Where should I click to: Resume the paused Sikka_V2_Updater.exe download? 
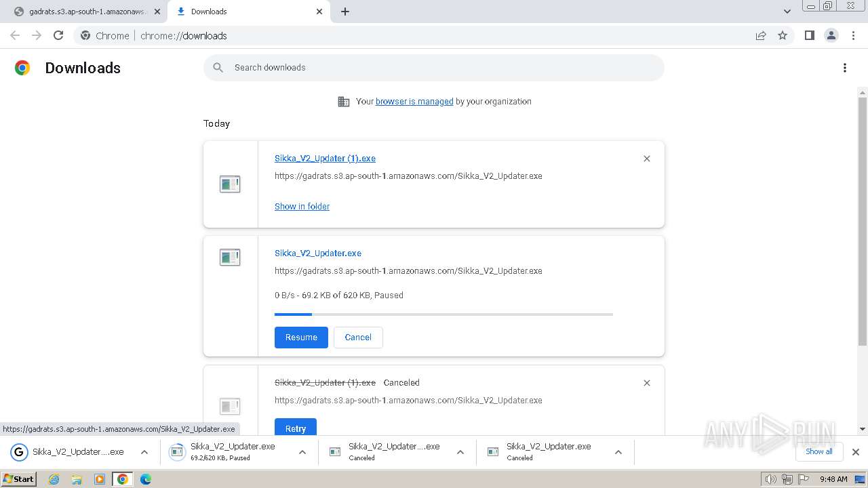point(301,338)
